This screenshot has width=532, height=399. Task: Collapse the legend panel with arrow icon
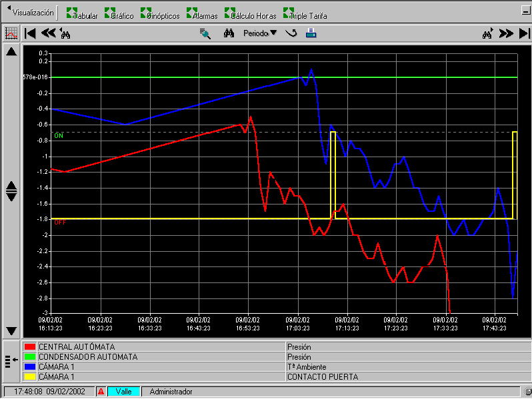(11, 360)
